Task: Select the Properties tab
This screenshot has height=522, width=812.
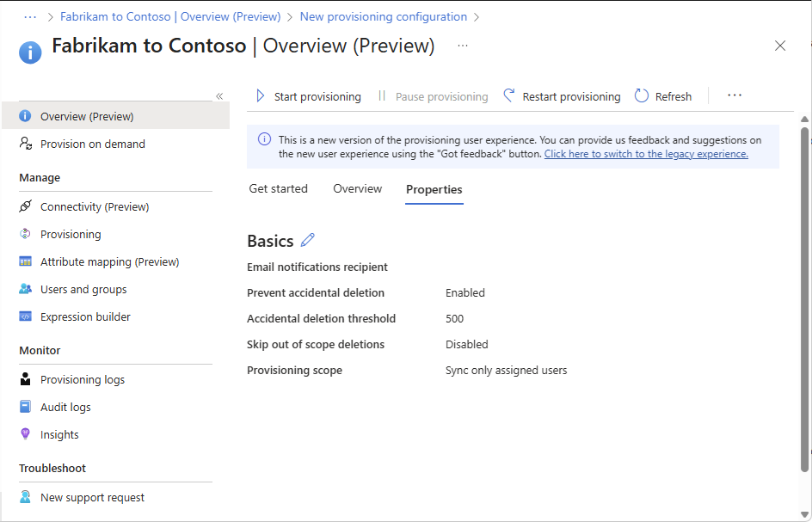Action: (434, 189)
